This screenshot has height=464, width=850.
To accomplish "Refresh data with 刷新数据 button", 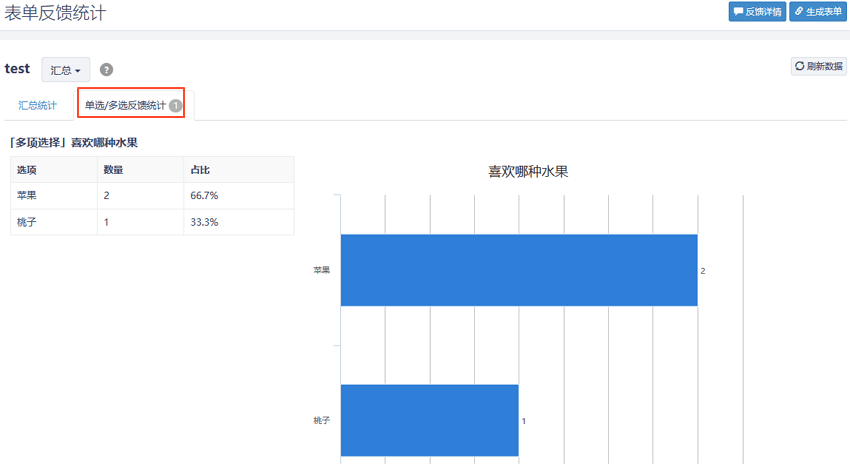I will click(819, 66).
